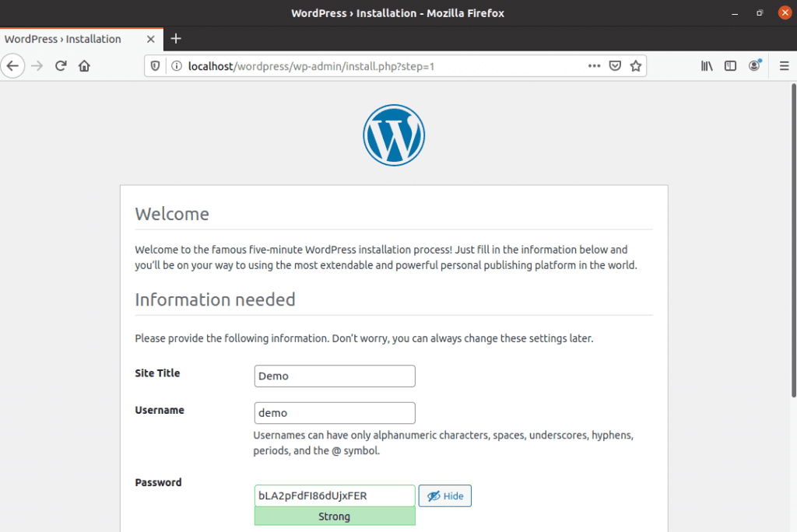Click the Site Title input field
The image size is (797, 532).
point(335,376)
